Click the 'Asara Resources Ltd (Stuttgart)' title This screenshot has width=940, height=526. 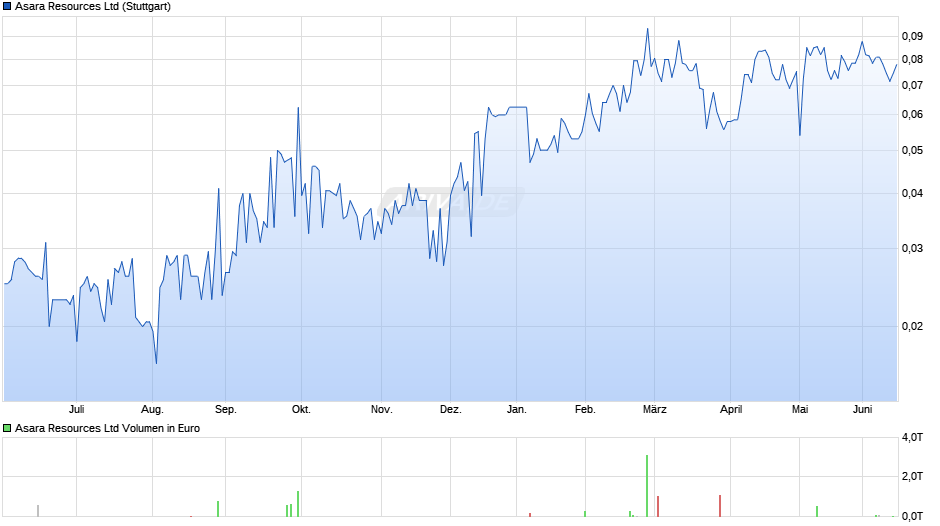click(x=93, y=7)
